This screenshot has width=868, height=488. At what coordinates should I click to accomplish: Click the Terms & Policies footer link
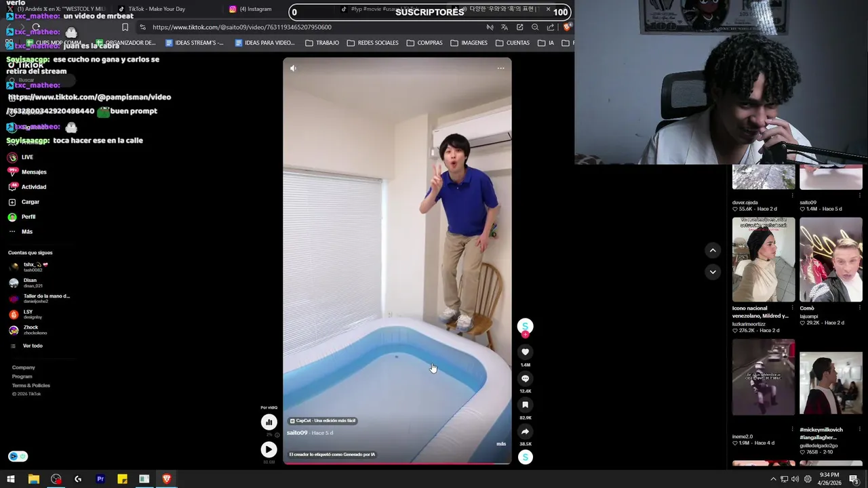(31, 385)
